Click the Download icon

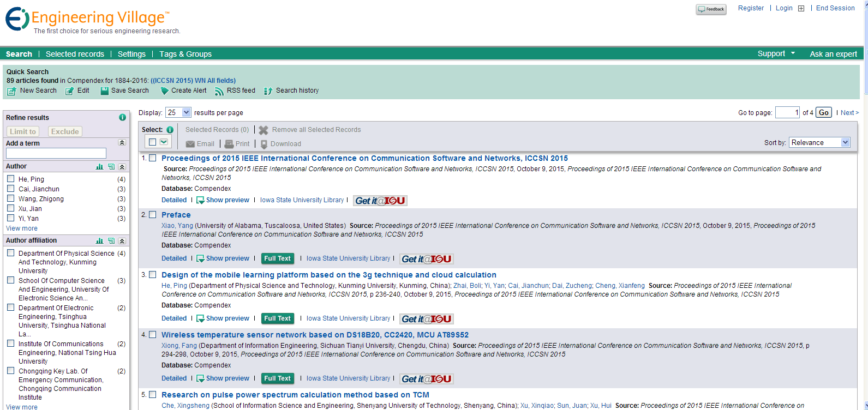click(x=264, y=144)
